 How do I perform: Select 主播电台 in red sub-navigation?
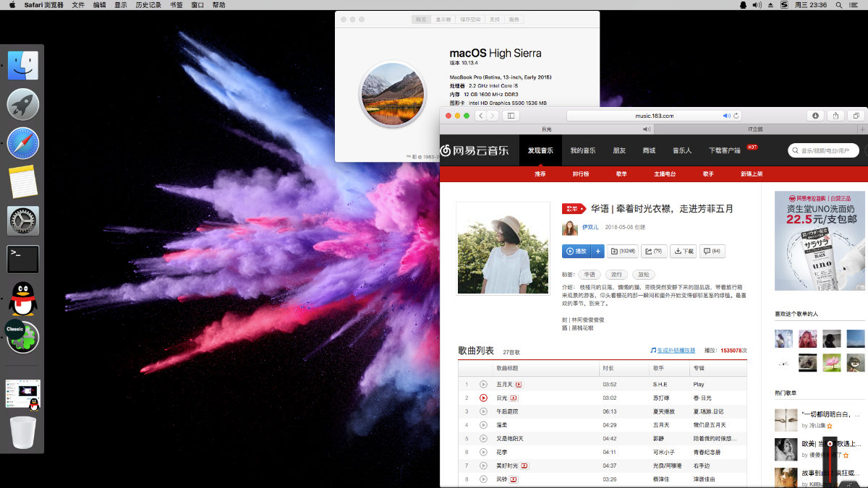point(665,174)
